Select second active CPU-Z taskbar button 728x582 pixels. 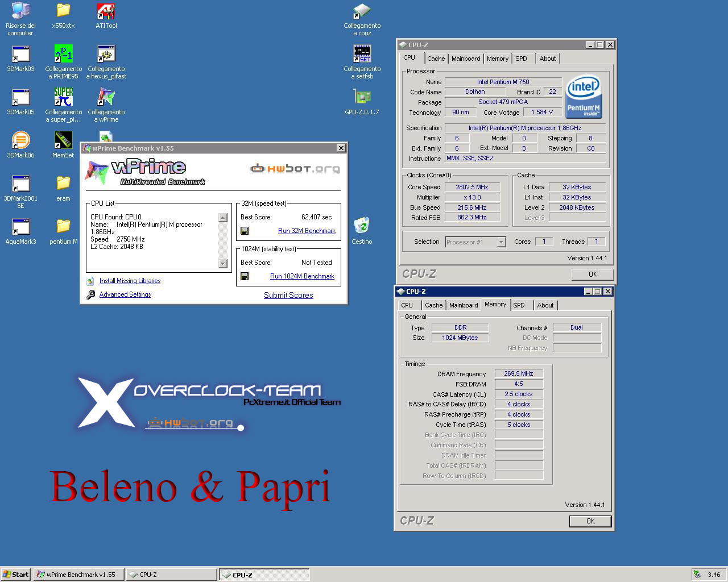(x=264, y=575)
